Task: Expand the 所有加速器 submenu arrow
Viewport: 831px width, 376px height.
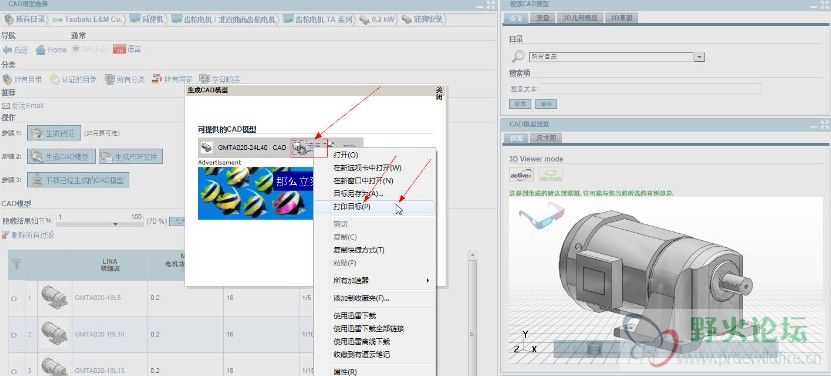Action: (x=428, y=280)
